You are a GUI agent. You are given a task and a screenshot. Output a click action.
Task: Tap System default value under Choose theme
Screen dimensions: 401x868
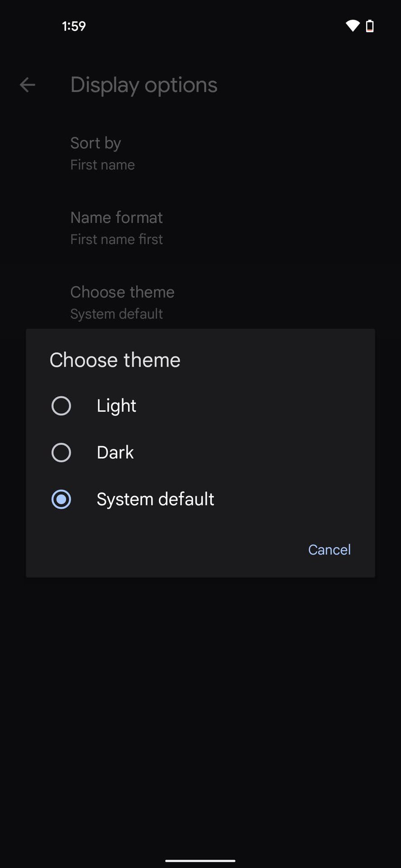[x=116, y=314]
